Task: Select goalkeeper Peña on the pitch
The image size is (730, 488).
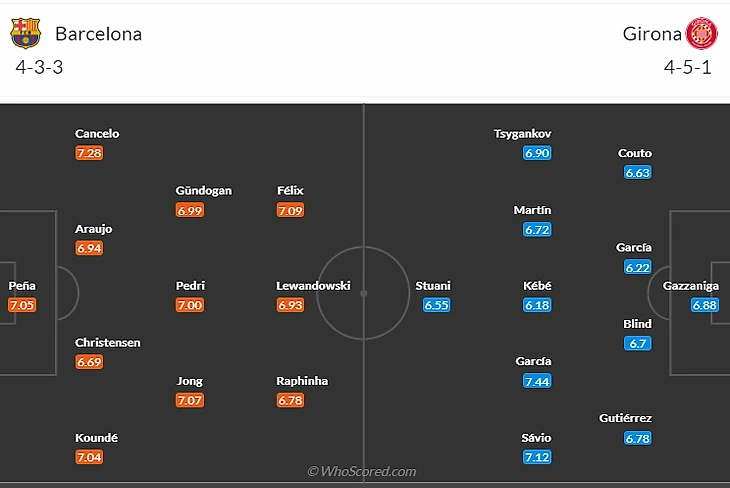Action: click(22, 286)
